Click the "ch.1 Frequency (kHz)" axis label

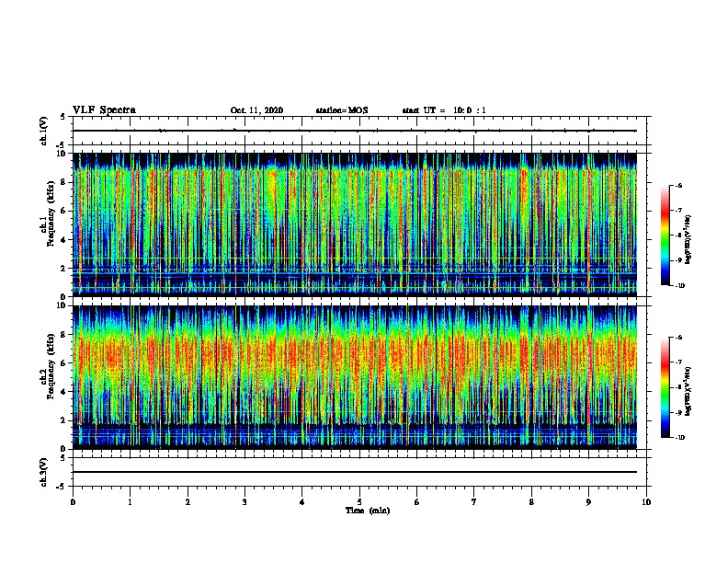coord(48,213)
